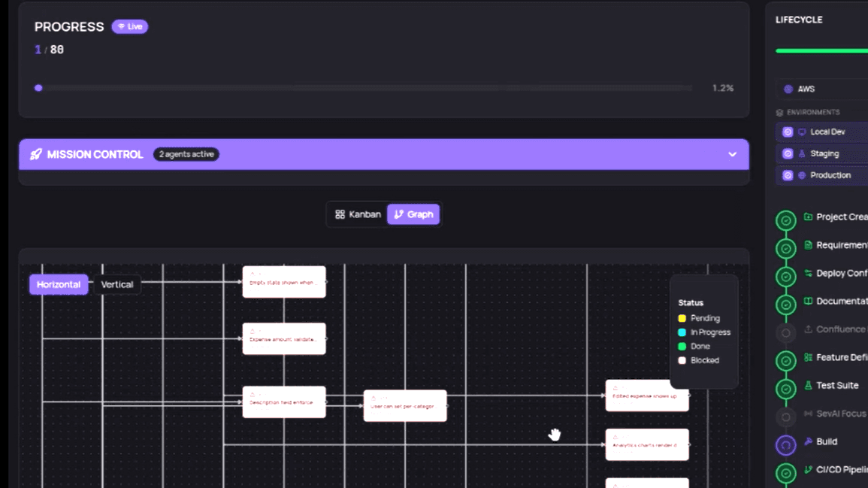868x488 pixels.
Task: Click the Build step in-progress circle
Action: click(x=785, y=445)
